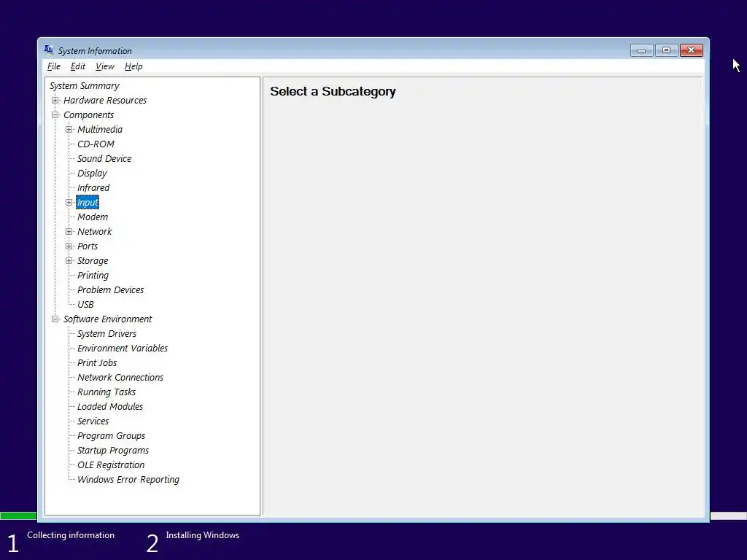Maximize the System Information window
Screen dimensions: 747x560
point(666,50)
